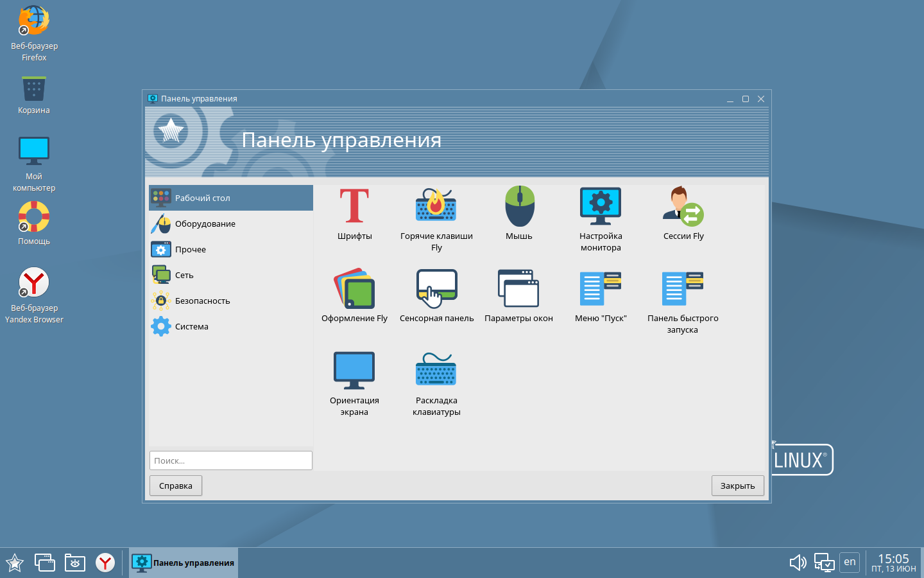Open the star Start menu in taskbar
The image size is (924, 578).
pos(15,563)
